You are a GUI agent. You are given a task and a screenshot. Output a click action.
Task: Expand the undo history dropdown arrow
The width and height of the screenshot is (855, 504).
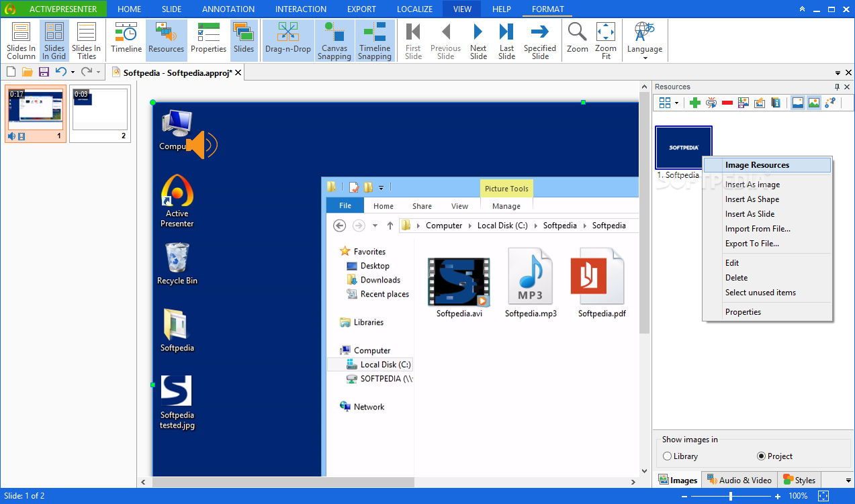[73, 72]
